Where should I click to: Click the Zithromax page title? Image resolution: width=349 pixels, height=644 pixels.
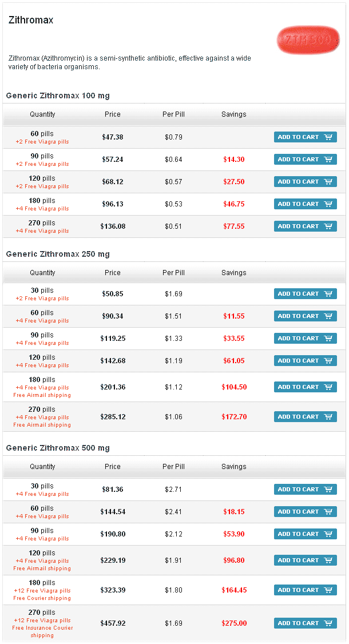click(31, 20)
